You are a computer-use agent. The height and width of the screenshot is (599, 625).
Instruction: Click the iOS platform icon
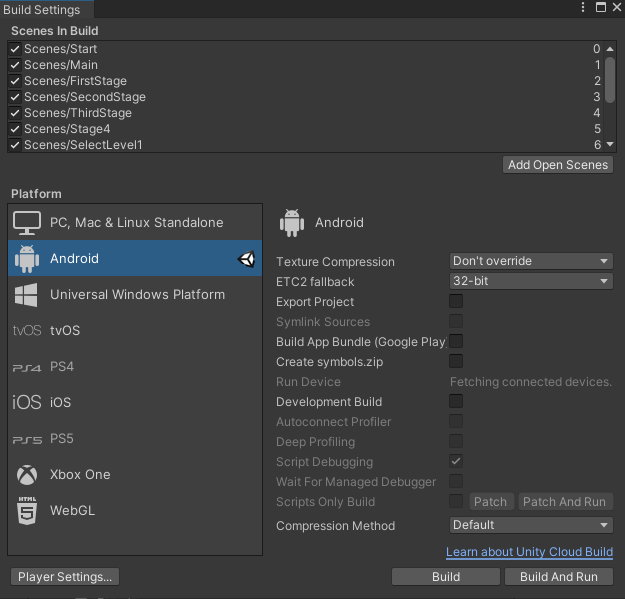click(27, 402)
